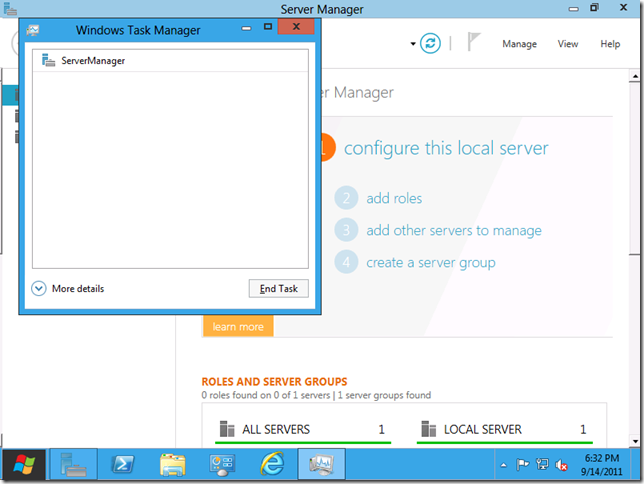This screenshot has height=484, width=644.
Task: Click the scroll up arrow in Server Manager
Action: coord(635,76)
